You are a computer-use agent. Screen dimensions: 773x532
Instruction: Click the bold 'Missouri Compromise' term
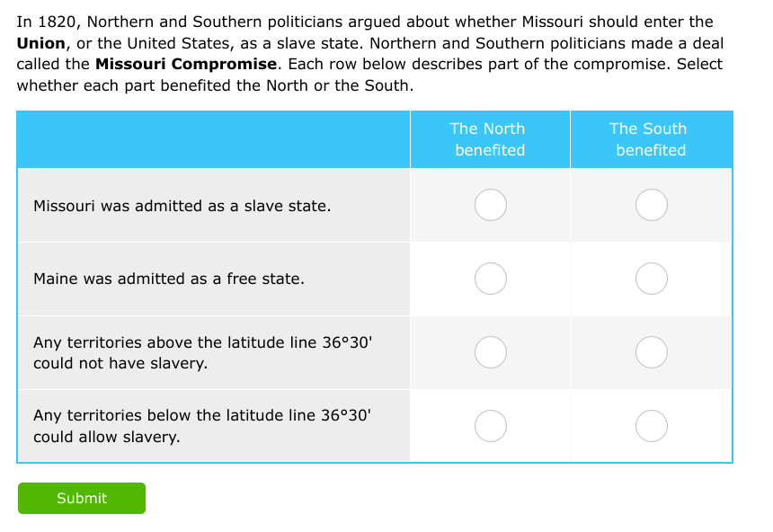[x=186, y=64]
